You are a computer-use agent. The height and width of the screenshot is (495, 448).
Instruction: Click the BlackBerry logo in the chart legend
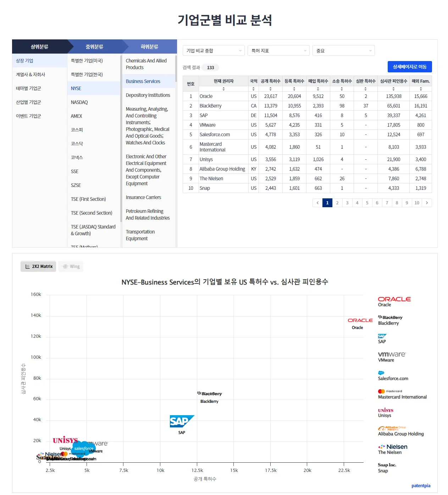point(390,317)
